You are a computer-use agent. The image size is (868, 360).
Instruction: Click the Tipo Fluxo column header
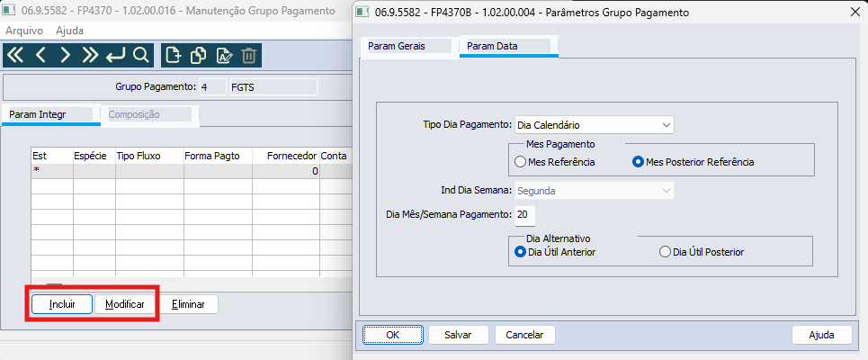click(149, 157)
